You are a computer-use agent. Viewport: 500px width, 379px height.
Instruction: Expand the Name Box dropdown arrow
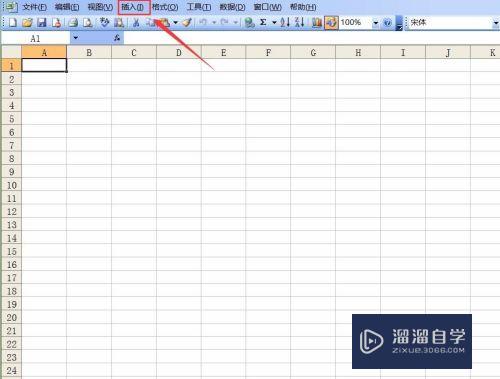[x=76, y=38]
